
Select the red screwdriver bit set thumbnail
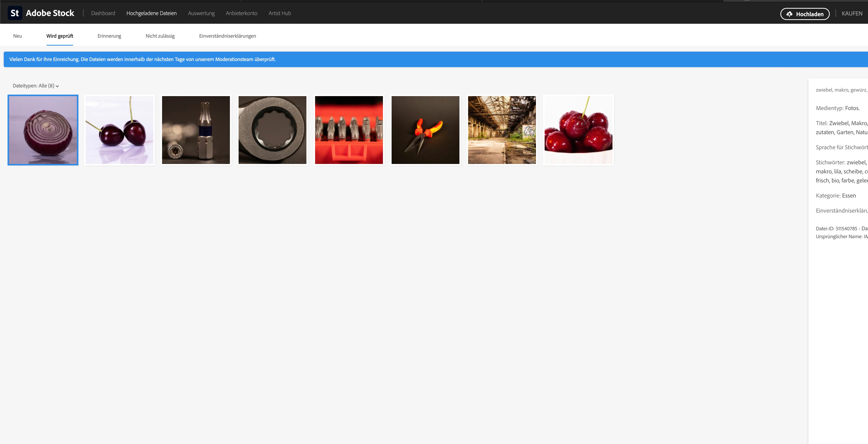[x=349, y=130]
